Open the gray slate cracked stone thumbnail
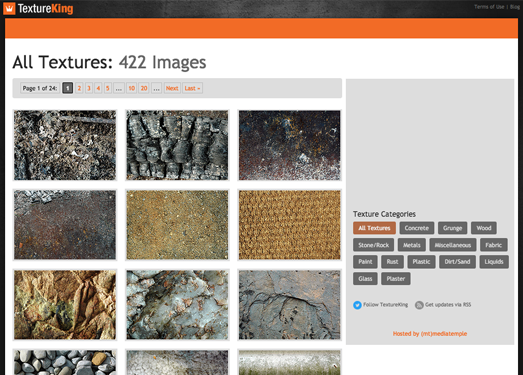523x375 pixels. [x=290, y=305]
